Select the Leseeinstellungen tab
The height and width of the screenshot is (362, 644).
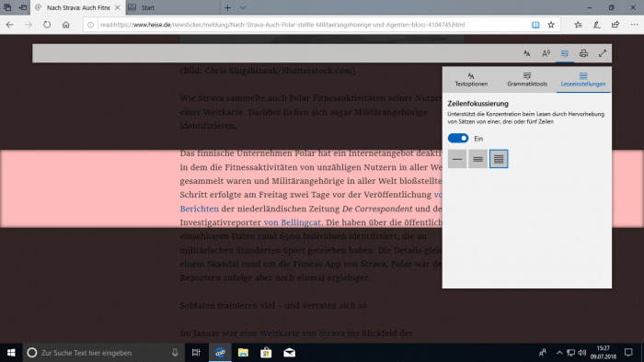[583, 80]
